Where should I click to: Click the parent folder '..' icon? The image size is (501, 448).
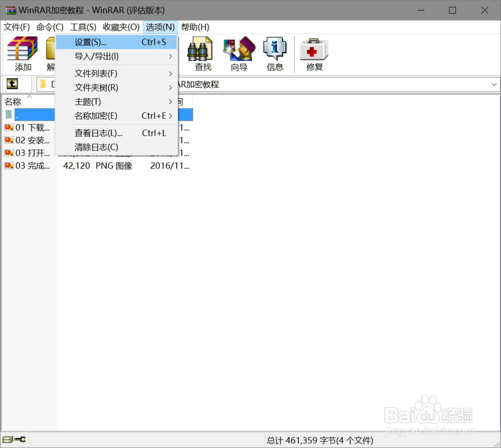9,114
